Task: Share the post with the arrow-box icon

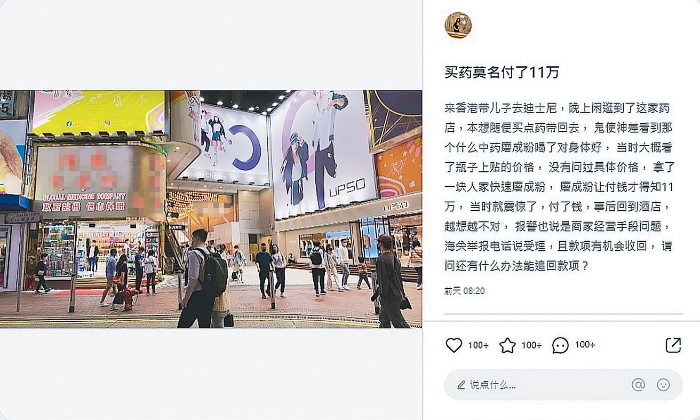Action: (x=673, y=345)
